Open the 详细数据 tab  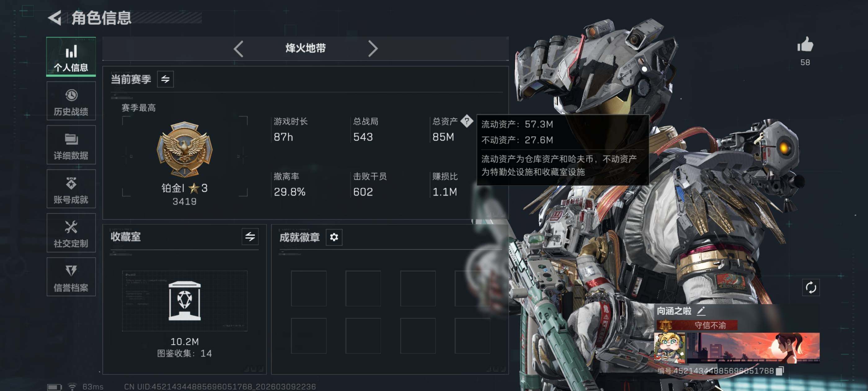click(x=71, y=145)
